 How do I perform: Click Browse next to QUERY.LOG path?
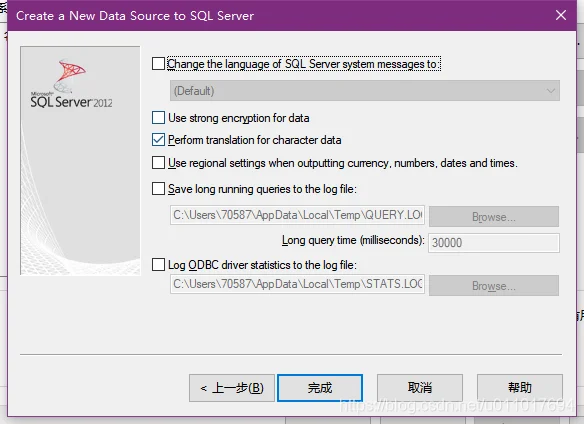[x=494, y=216]
